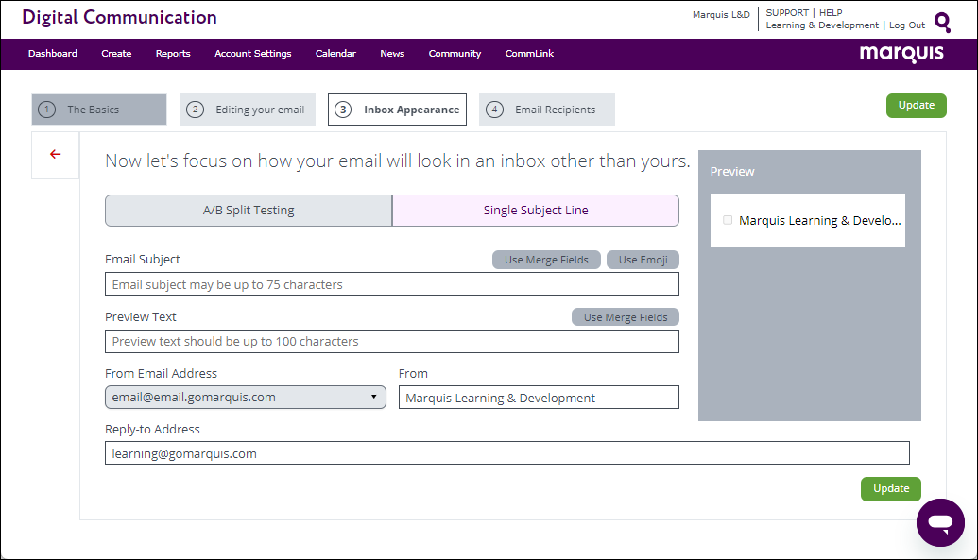
Task: Tick the checkbox in the inbox Preview
Action: point(728,220)
